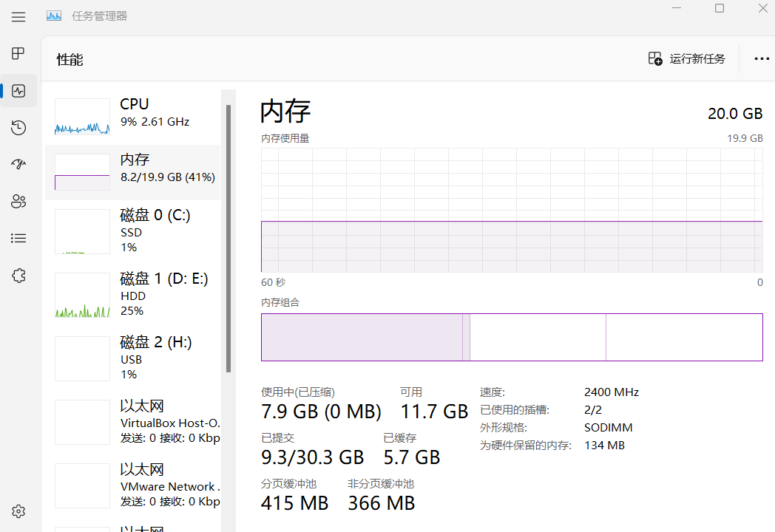Open the hamburger navigation menu

pyautogui.click(x=18, y=17)
